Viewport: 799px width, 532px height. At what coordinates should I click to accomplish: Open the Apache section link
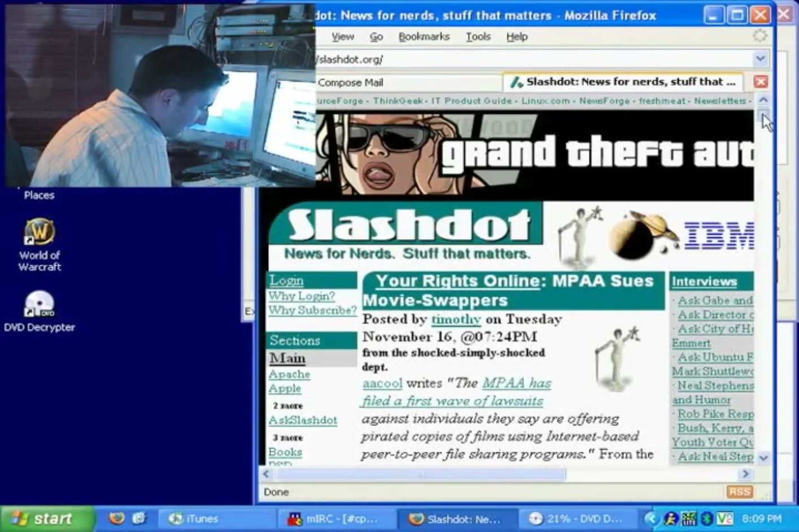click(289, 374)
